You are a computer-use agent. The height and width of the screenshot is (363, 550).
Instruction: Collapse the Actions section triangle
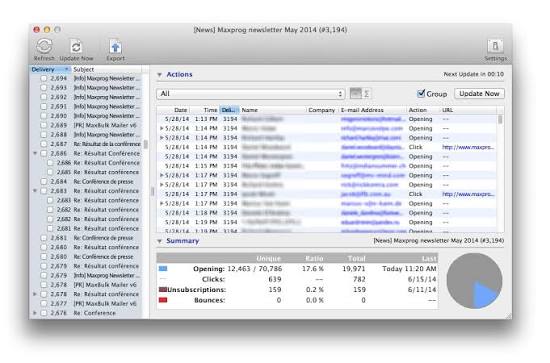click(x=160, y=75)
